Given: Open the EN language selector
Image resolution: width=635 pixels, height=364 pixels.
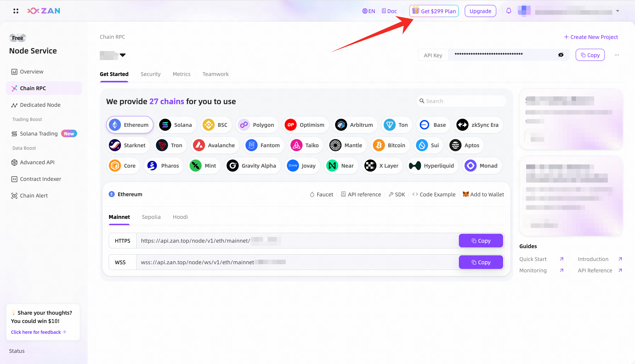Looking at the screenshot, I should (x=369, y=11).
